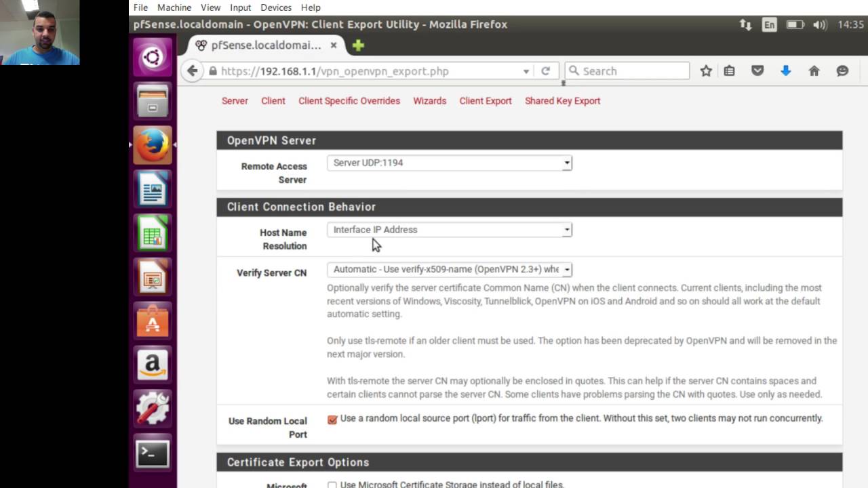Open Client Specific Overrides tab
Viewport: 868px width, 488px height.
point(349,101)
